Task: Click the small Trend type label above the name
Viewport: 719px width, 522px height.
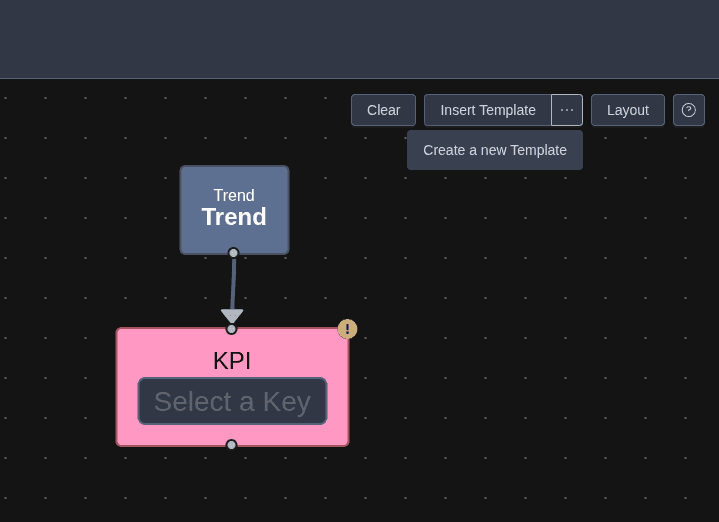Action: [234, 195]
